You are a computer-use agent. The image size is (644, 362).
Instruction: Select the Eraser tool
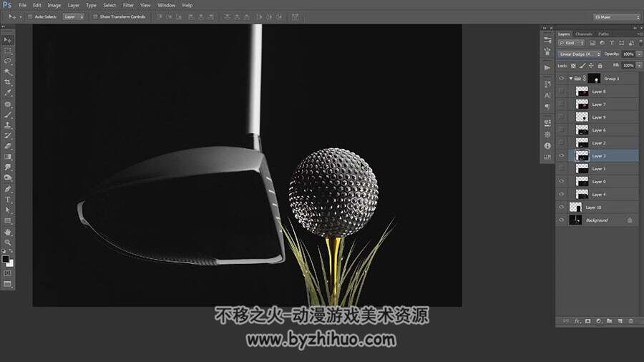tap(8, 147)
